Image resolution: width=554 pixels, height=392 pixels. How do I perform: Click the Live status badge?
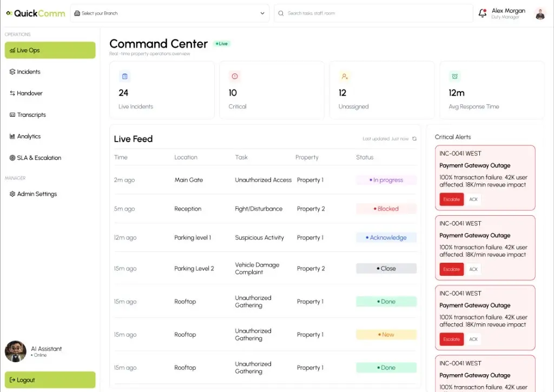click(222, 44)
